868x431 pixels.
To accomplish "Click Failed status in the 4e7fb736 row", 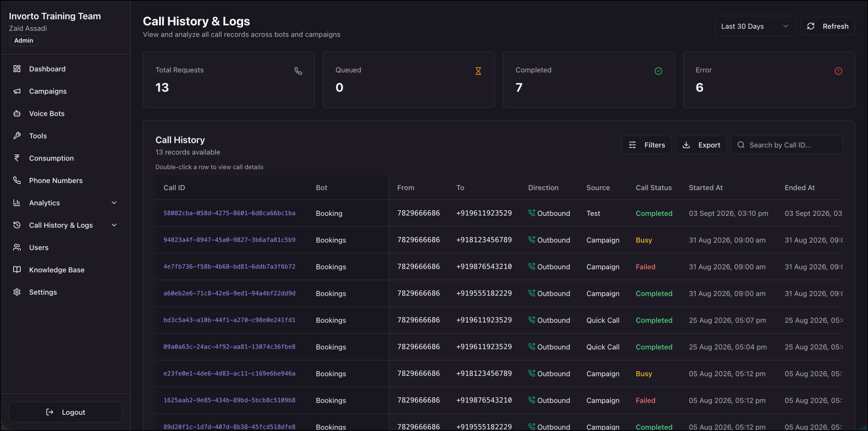I will coord(646,267).
